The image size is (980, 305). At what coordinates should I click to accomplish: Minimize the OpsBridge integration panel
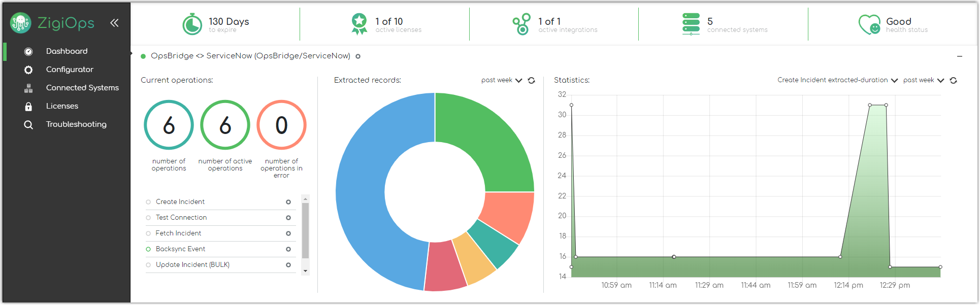[960, 56]
